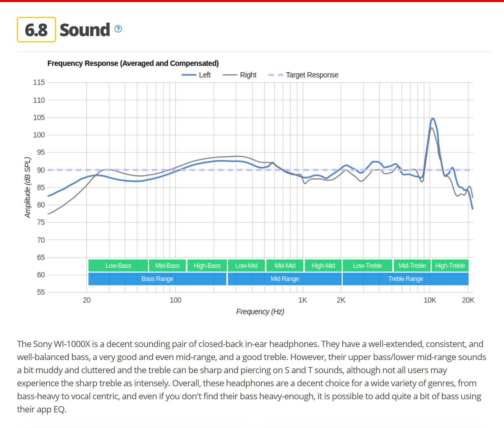Select the Treble Range bar
This screenshot has width=504, height=428.
(x=406, y=279)
